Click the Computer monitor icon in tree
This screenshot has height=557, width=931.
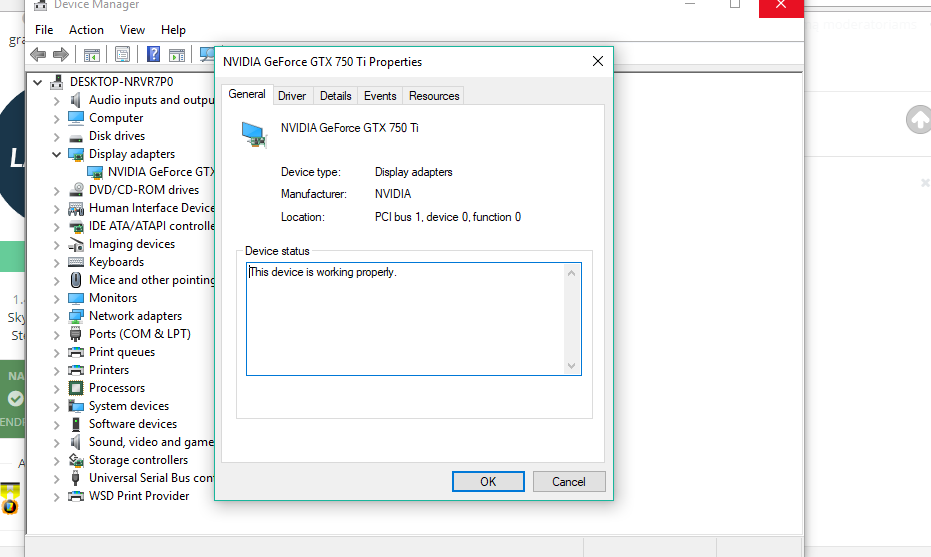(76, 118)
